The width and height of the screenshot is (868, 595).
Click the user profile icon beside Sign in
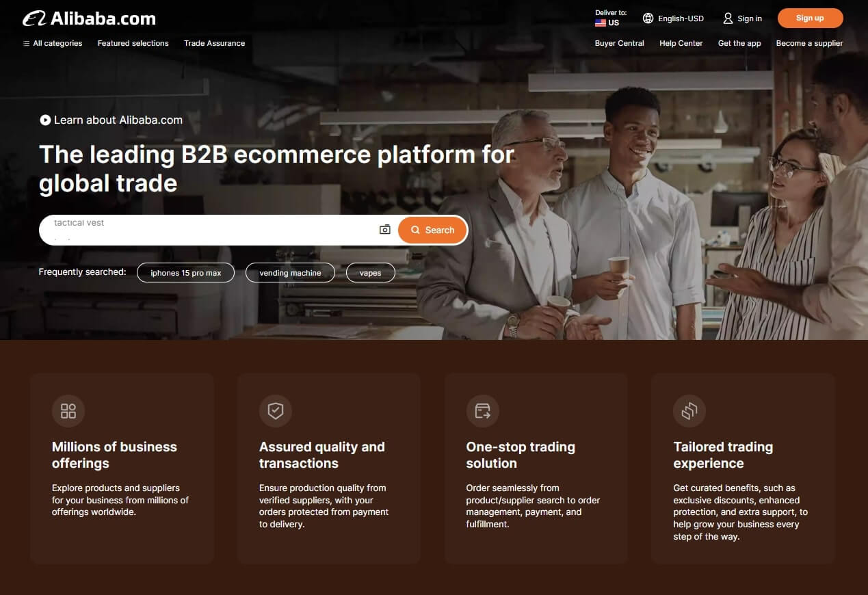(x=726, y=18)
